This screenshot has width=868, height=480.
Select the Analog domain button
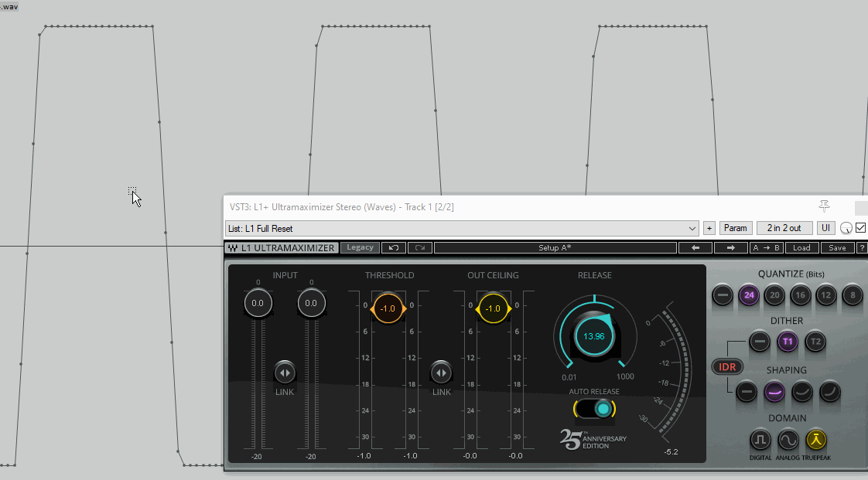(x=788, y=440)
